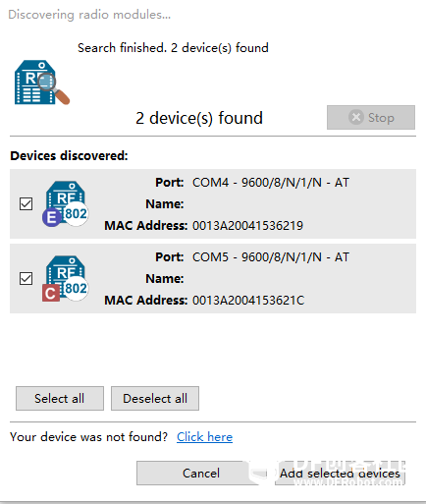Screen dimensions: 426x504
Task: Click the COM5 radio module icon
Action: [66, 278]
